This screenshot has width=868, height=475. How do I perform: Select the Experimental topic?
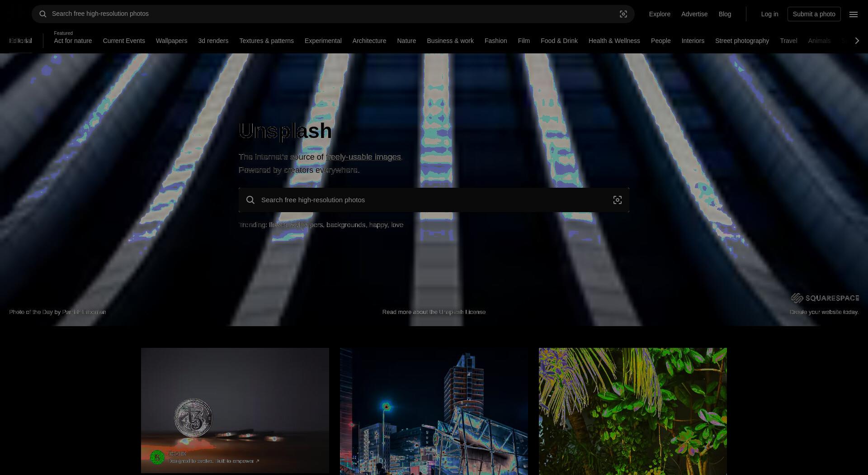click(323, 41)
